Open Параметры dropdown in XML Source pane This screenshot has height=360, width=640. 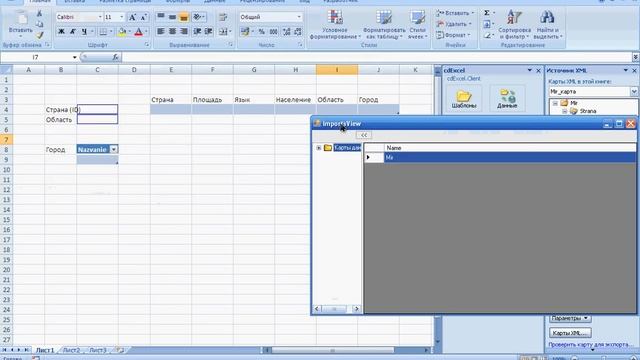[570, 318]
